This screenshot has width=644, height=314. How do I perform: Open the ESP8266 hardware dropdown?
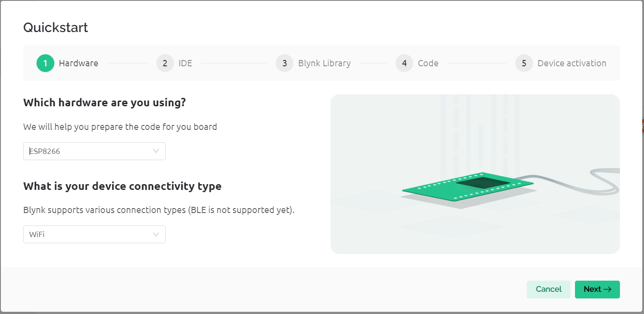pos(94,151)
